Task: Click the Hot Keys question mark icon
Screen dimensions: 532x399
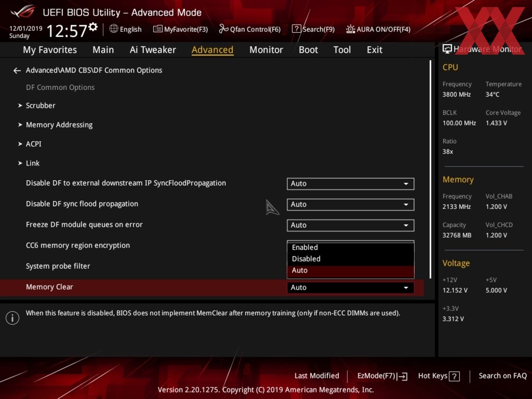Action: coord(454,376)
